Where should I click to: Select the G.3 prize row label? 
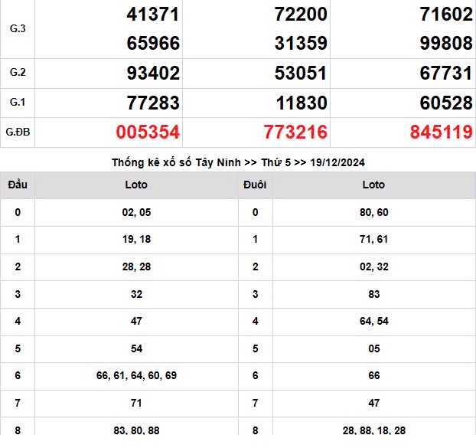coord(17,28)
